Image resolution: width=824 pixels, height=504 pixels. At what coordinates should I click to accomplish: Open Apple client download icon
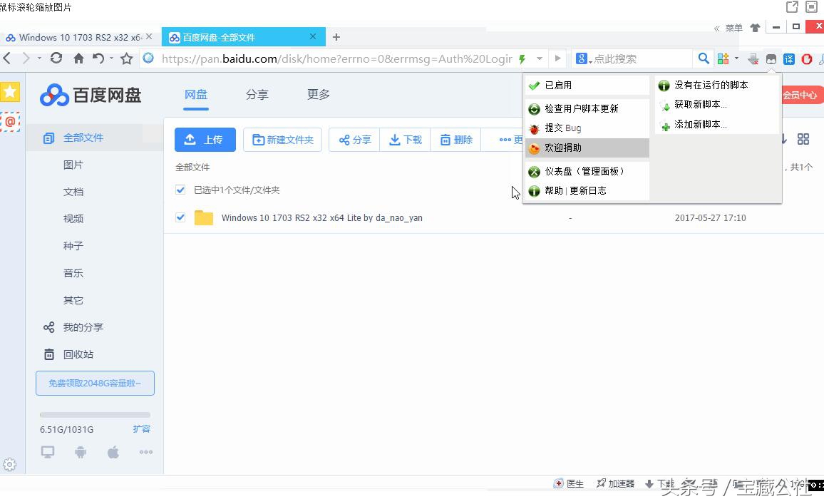[113, 452]
